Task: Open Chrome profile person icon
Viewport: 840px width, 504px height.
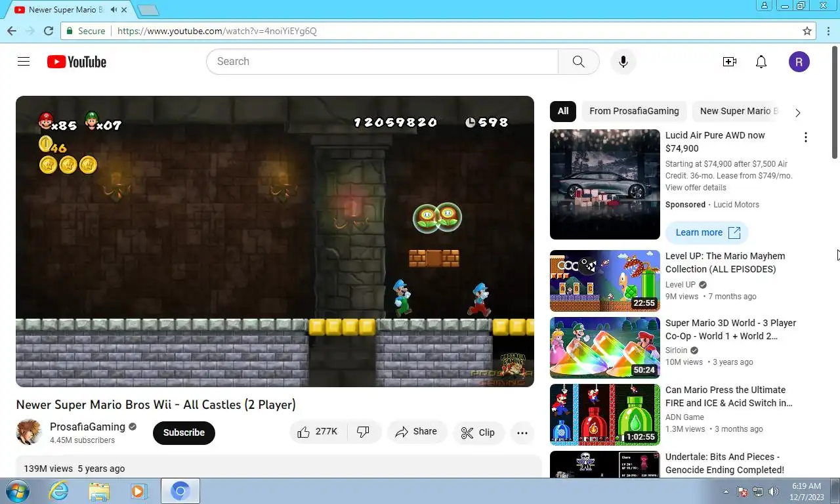Action: tap(765, 6)
